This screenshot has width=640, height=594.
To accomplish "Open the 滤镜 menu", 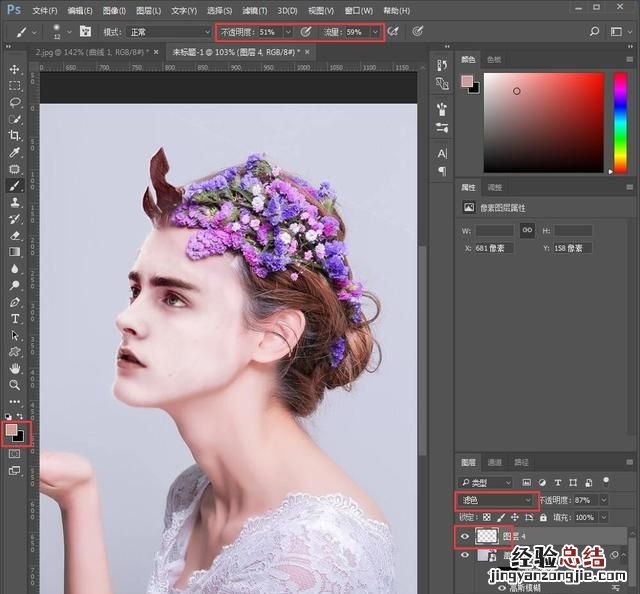I will [x=254, y=10].
